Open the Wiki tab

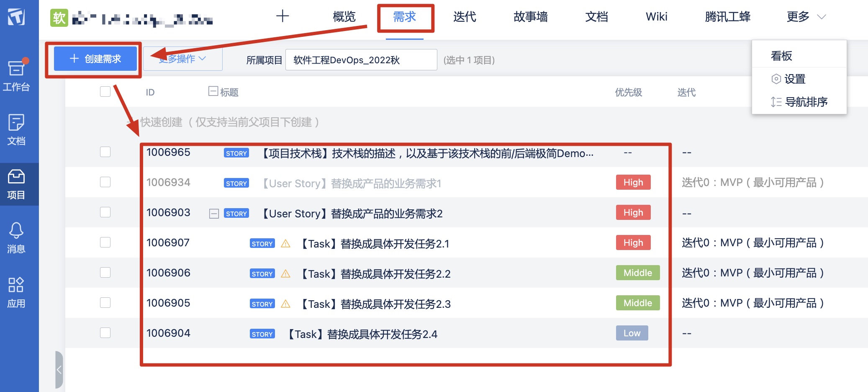pyautogui.click(x=657, y=17)
